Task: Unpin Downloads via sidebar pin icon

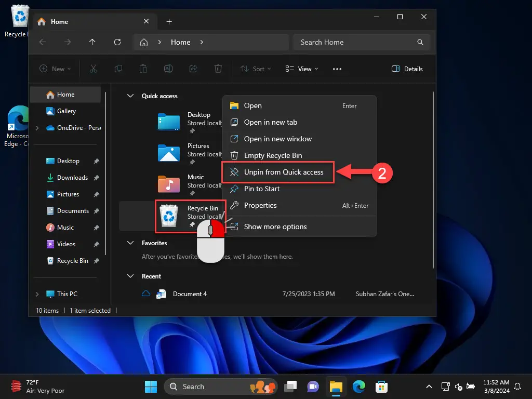Action: point(96,178)
